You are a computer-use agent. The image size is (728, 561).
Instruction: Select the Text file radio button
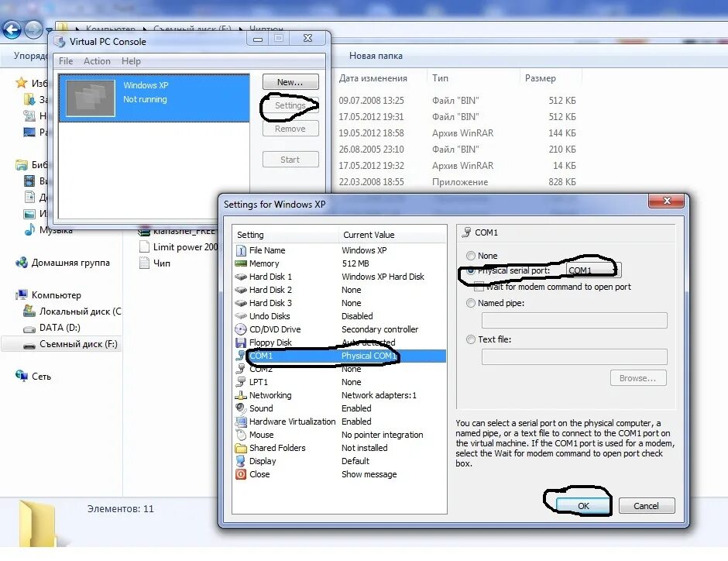pos(471,339)
